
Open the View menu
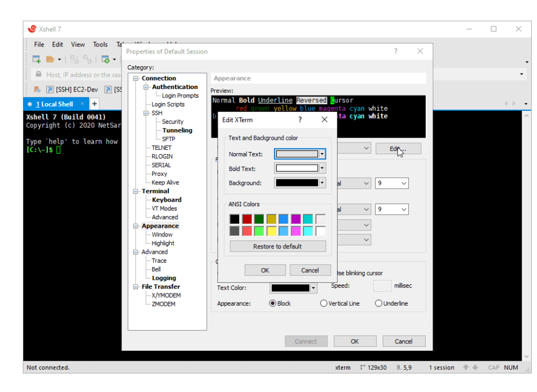tap(78, 44)
